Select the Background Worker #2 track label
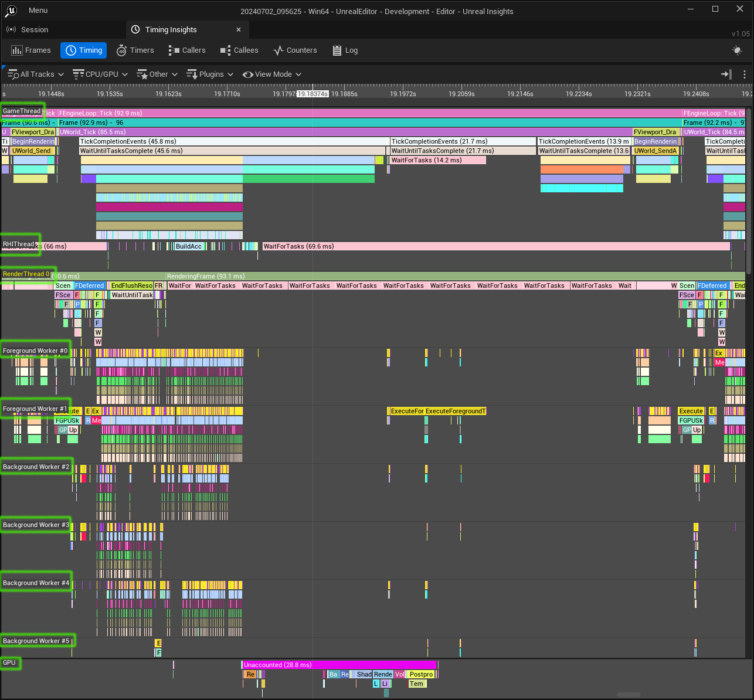The height and width of the screenshot is (700, 754). coord(36,467)
